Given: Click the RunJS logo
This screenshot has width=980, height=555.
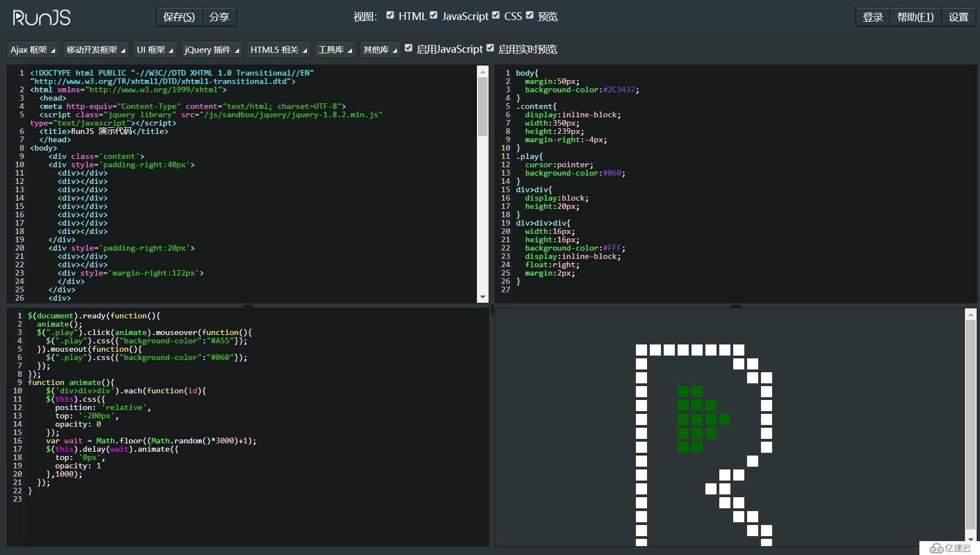Looking at the screenshot, I should tap(42, 17).
